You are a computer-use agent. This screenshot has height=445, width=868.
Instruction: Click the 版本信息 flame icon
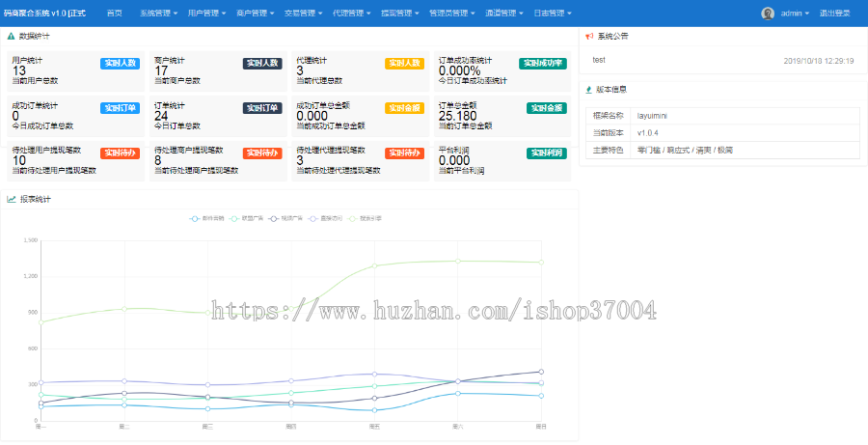(x=589, y=89)
